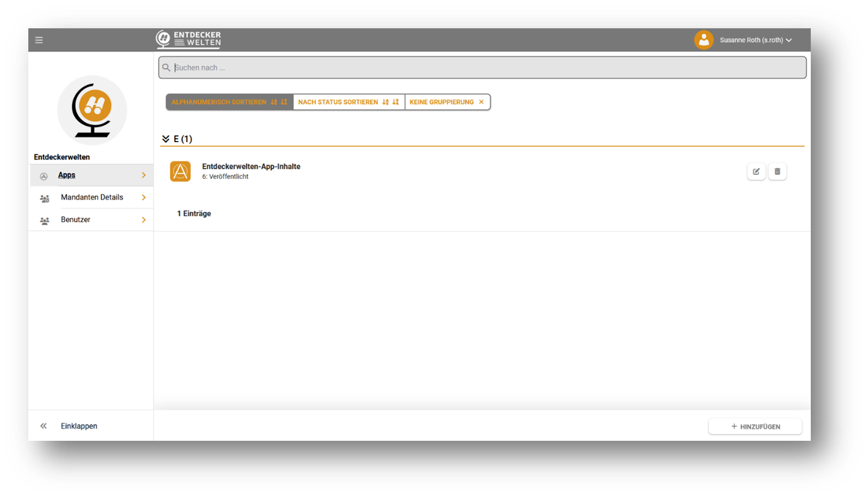Viewport: 868px width, 498px height.
Task: Collapse the 'E (1)' group section
Action: [x=166, y=139]
